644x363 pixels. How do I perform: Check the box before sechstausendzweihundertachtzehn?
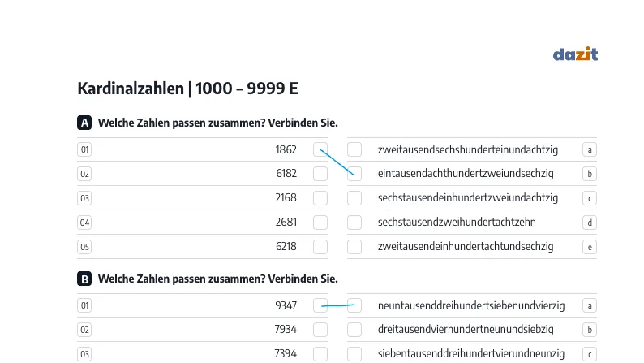tap(354, 223)
